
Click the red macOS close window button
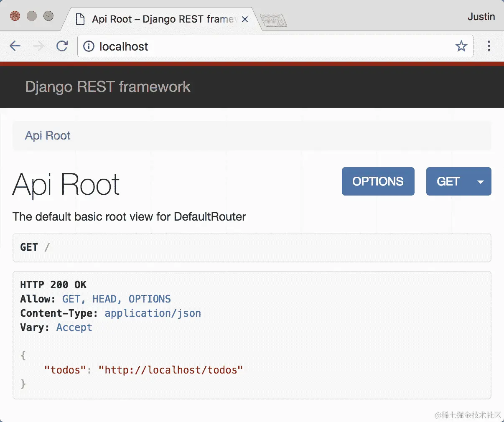click(15, 16)
